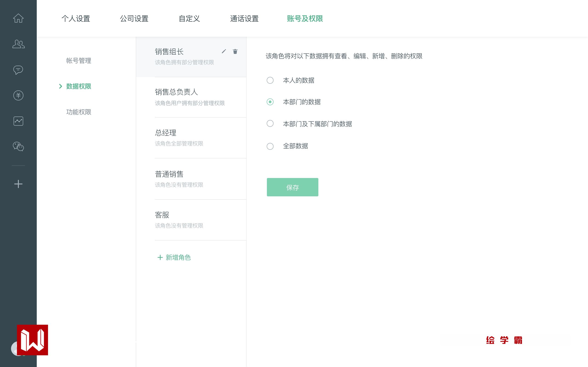Delete the 销售组长 role with trash icon
The height and width of the screenshot is (367, 588).
[x=235, y=51]
